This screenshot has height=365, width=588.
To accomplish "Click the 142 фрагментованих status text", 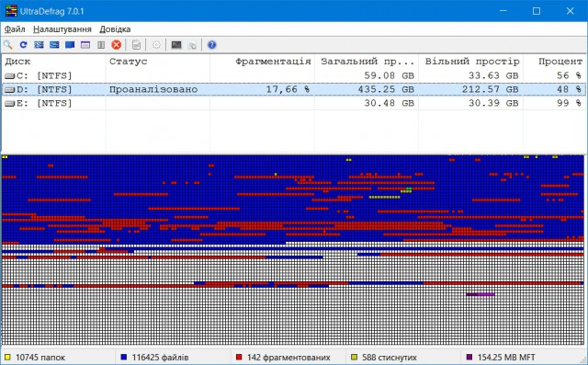I will click(288, 358).
